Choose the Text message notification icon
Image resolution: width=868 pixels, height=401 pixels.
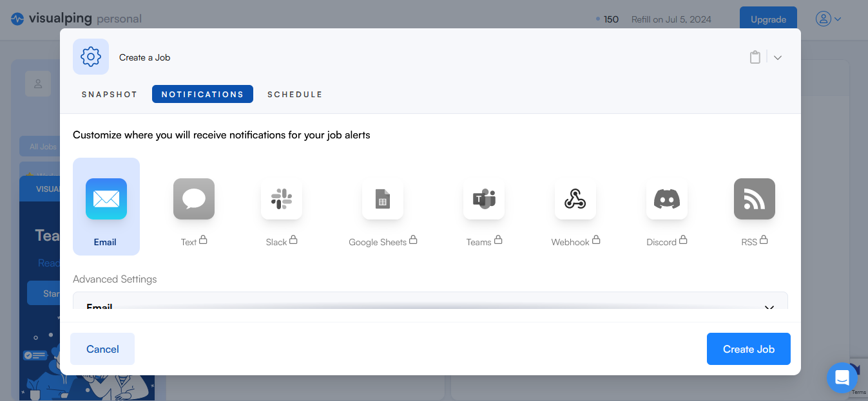tap(194, 199)
